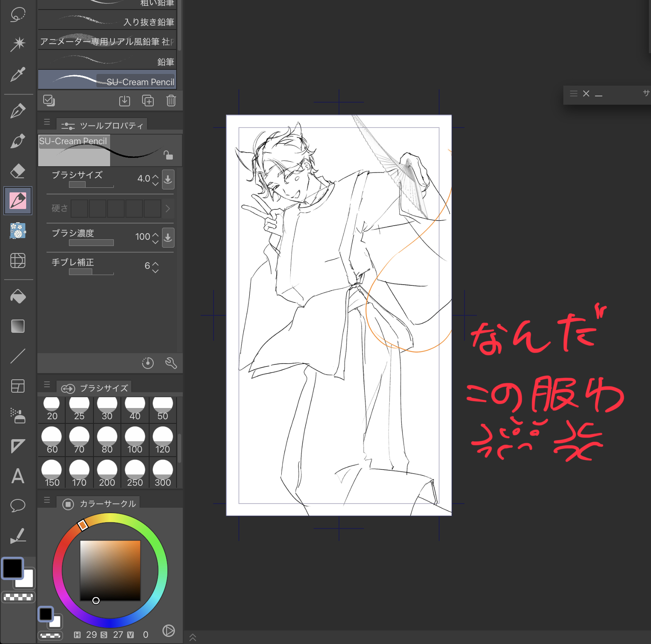Screen dimensions: 651x644
Task: Select the transparent color swatch
Action: pyautogui.click(x=18, y=597)
